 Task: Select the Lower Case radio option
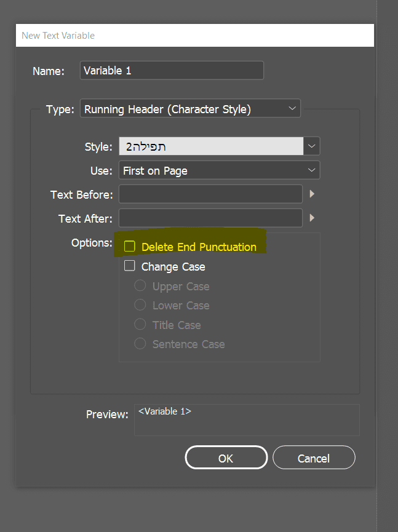pyautogui.click(x=140, y=305)
